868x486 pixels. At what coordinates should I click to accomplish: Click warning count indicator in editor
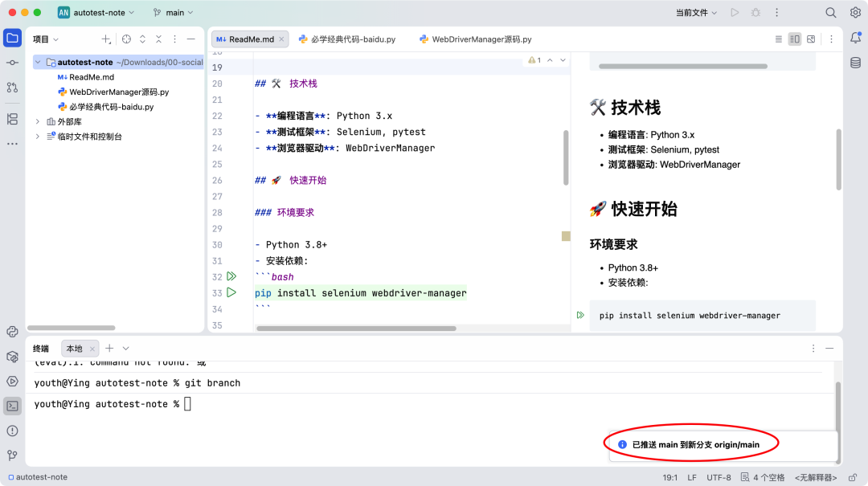(x=534, y=59)
